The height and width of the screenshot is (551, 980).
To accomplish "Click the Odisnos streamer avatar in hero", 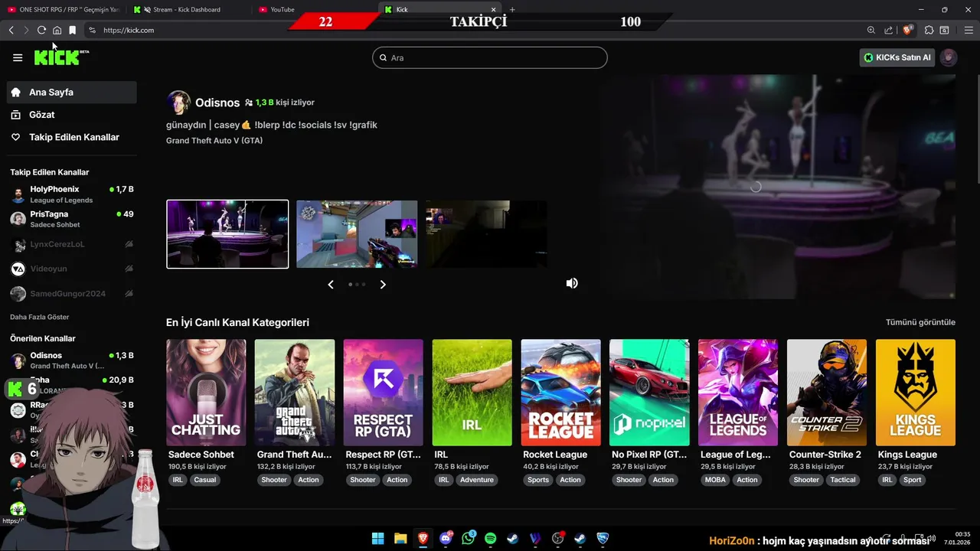I will coord(178,103).
